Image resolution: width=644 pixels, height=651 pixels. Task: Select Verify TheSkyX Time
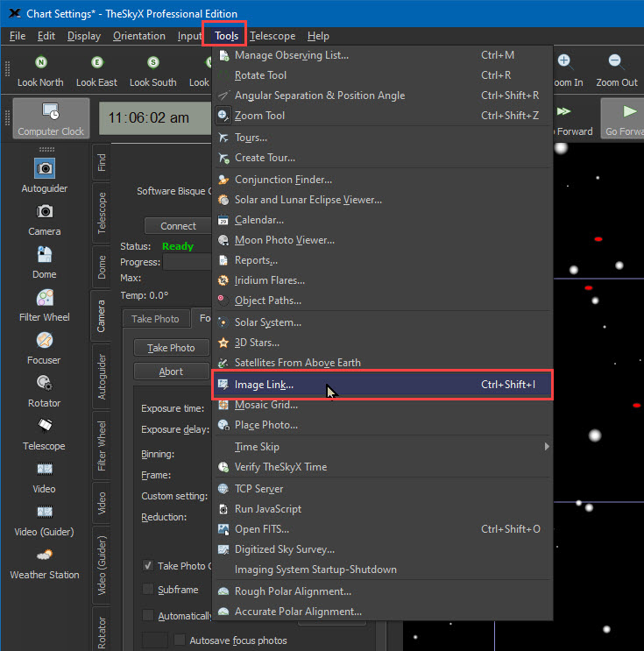click(x=382, y=467)
